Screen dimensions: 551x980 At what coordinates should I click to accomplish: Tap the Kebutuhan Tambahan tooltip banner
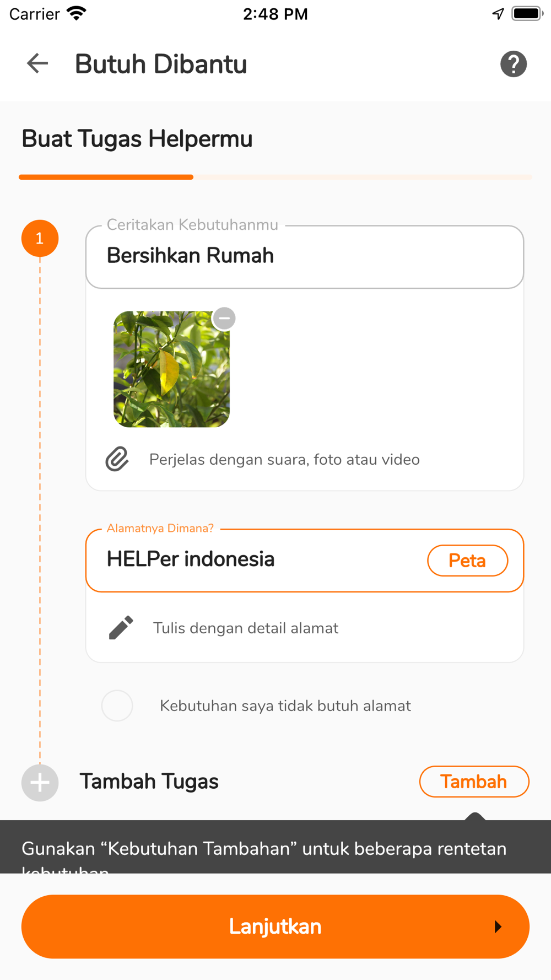(275, 847)
